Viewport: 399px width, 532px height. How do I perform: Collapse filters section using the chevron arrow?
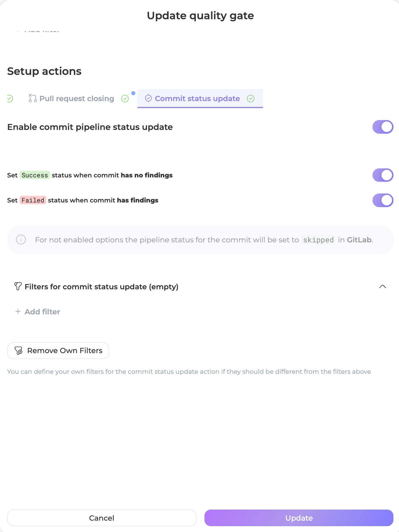tap(382, 287)
